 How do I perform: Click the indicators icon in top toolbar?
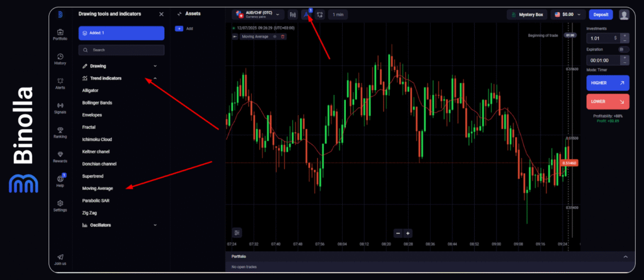[x=306, y=14]
